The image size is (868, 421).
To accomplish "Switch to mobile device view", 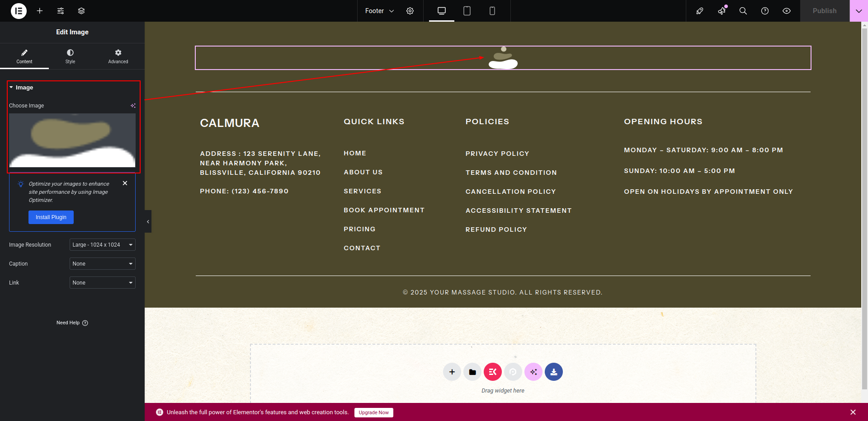I will 492,11.
